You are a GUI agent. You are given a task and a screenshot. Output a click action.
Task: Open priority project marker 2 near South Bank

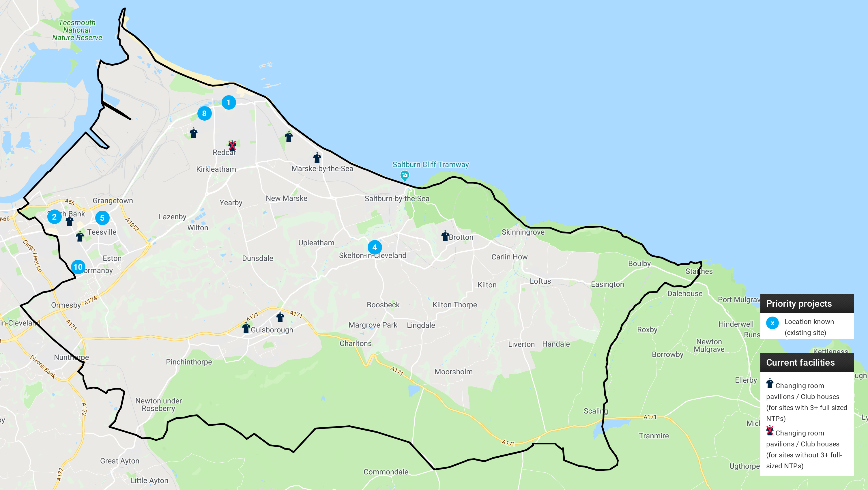pos(54,217)
